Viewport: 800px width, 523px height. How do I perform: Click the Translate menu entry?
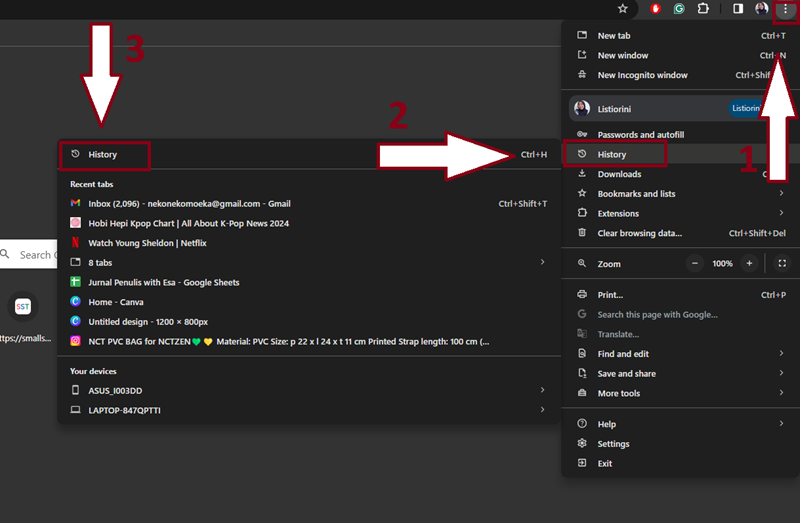tap(681, 335)
